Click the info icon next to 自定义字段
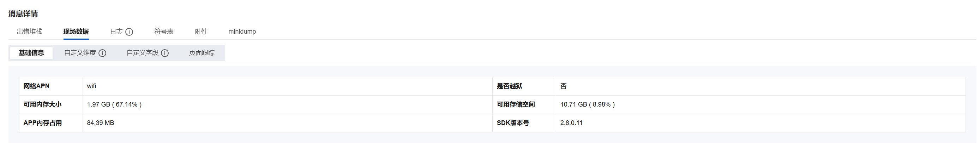 (x=165, y=53)
